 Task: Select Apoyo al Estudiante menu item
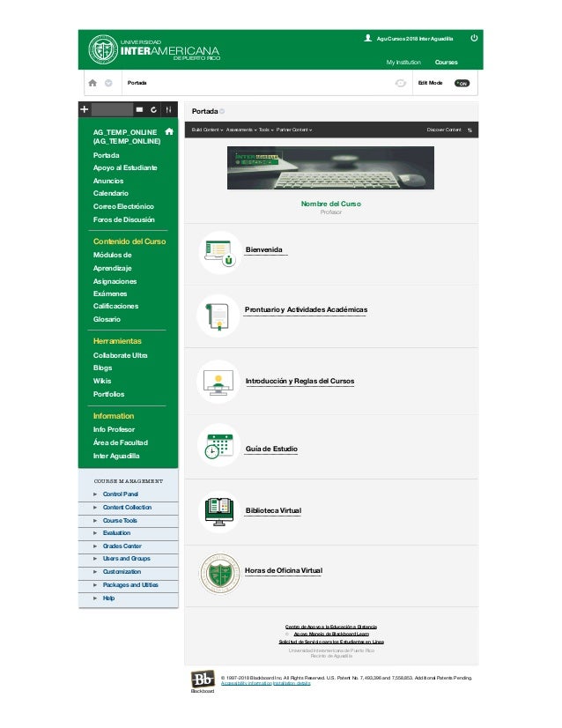point(125,167)
